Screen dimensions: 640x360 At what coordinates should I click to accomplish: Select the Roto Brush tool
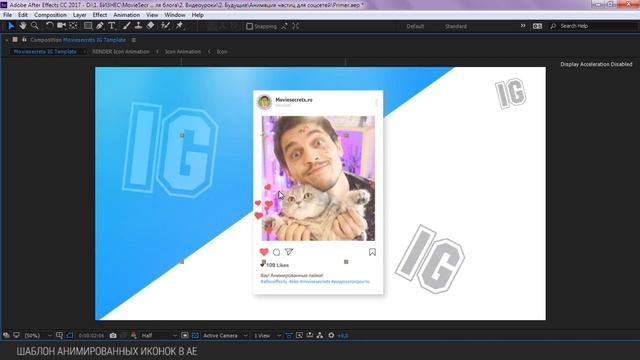tap(165, 26)
